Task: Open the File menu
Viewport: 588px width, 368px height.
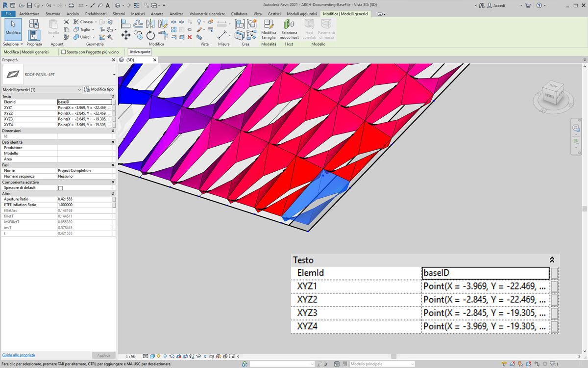Action: [9, 14]
